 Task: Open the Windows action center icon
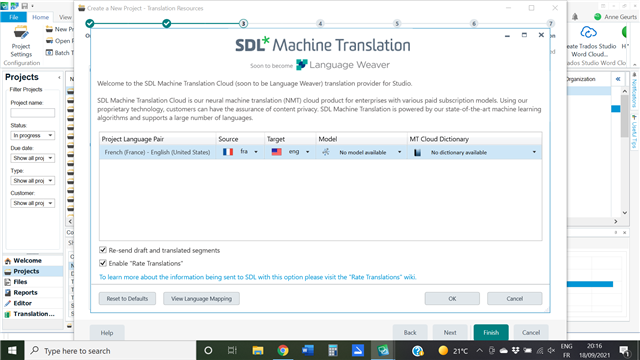click(x=624, y=351)
